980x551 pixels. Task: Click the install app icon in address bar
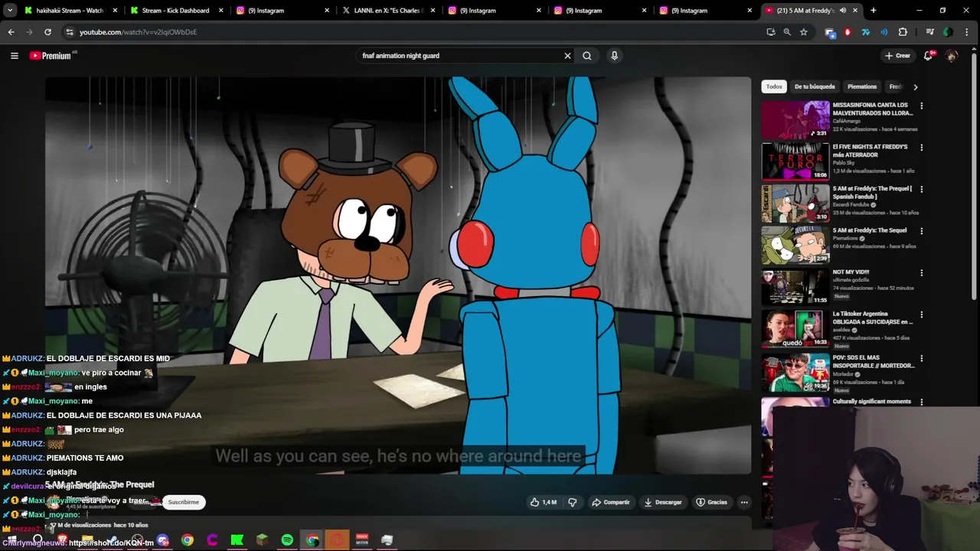click(x=770, y=32)
